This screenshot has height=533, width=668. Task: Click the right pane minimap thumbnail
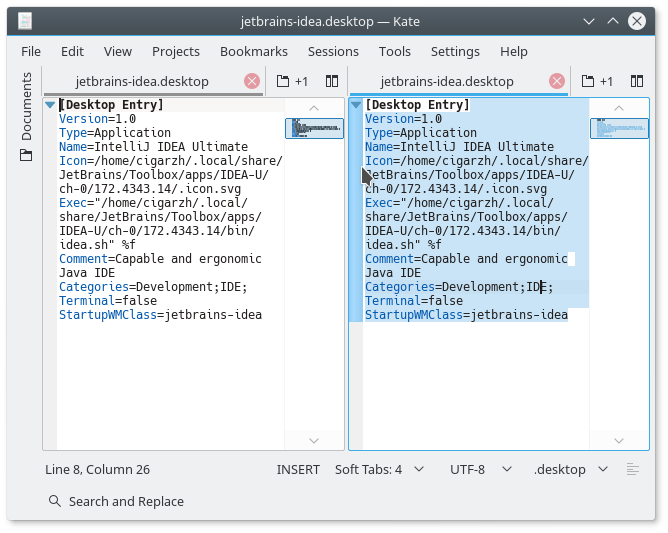pyautogui.click(x=619, y=128)
